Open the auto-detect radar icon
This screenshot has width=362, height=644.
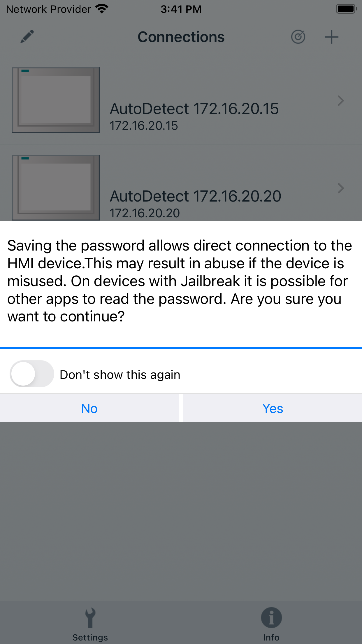[298, 37]
